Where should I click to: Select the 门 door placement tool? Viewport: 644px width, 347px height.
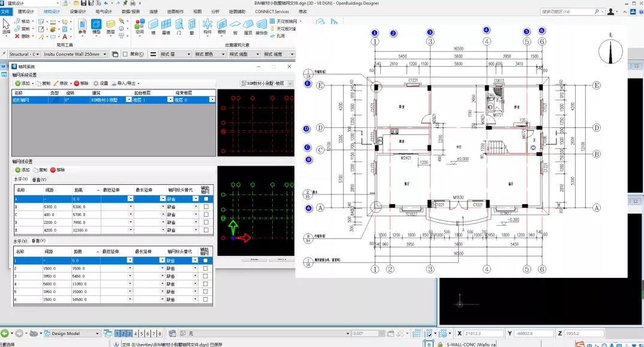(x=179, y=27)
